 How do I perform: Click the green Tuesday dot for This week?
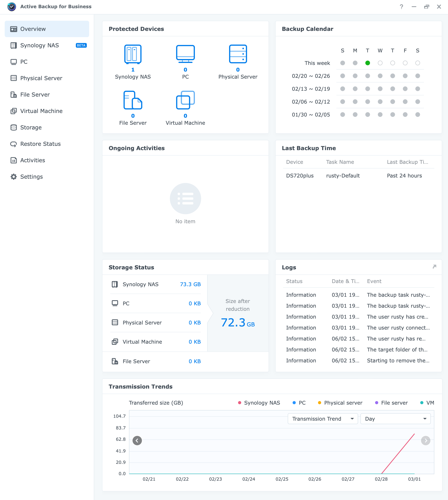[x=367, y=63]
